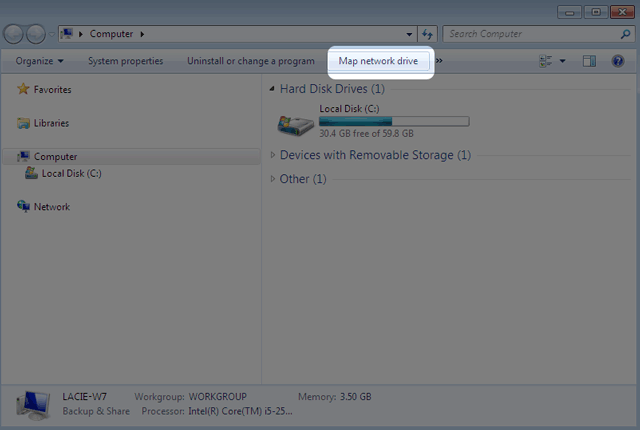Click the Map network drive button

tap(378, 61)
